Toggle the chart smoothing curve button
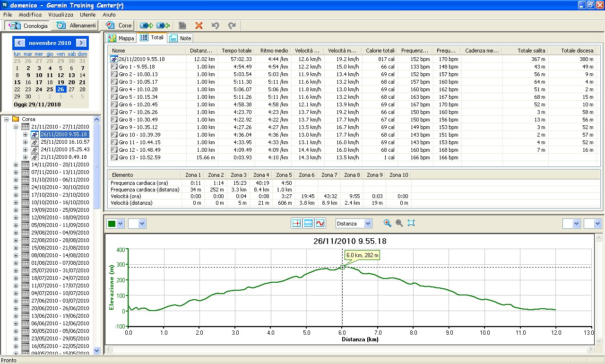This screenshot has width=605, height=364. pos(320,223)
